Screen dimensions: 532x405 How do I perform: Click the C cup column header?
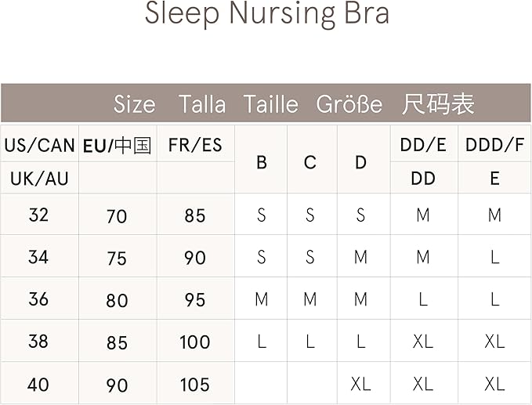click(310, 162)
